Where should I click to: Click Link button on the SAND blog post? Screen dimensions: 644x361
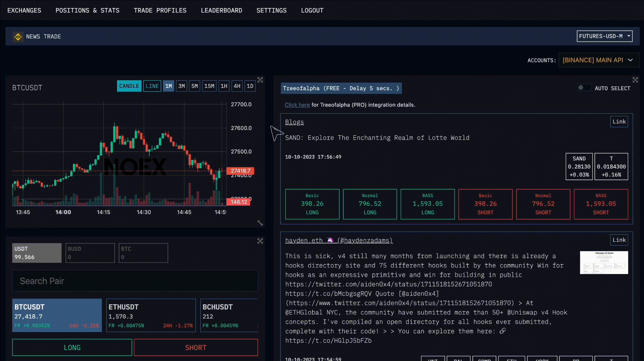click(619, 122)
